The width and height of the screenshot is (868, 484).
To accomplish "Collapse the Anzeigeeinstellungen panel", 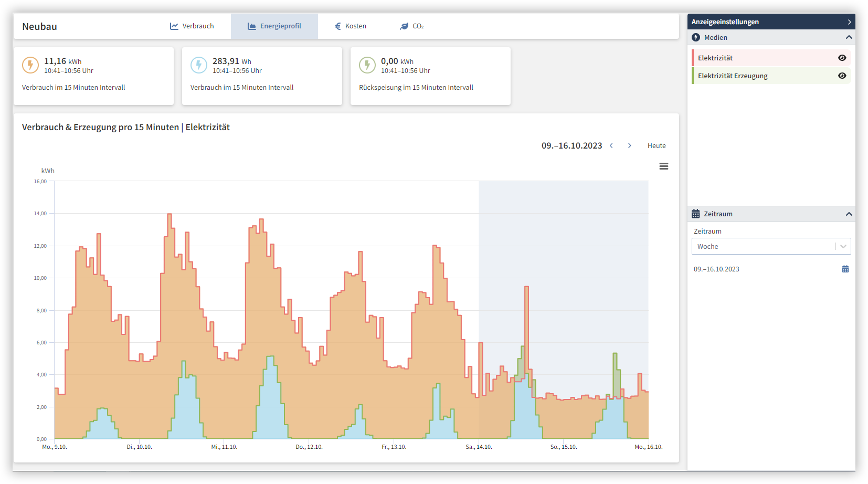I will tap(849, 22).
